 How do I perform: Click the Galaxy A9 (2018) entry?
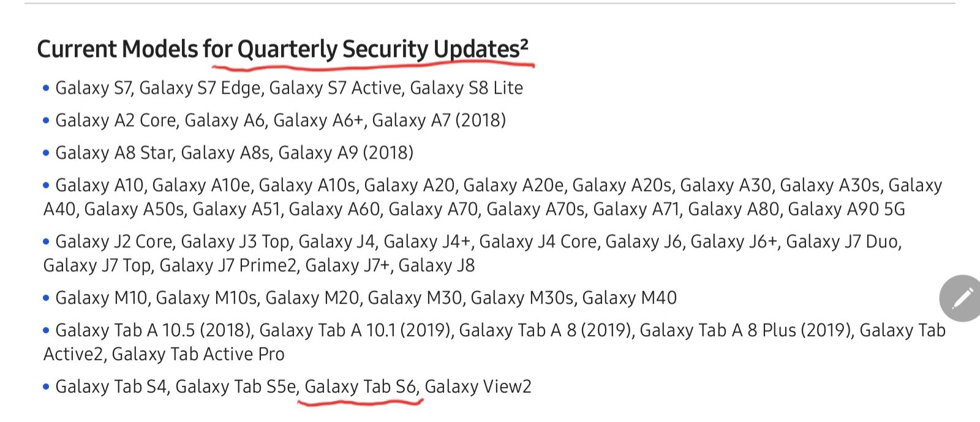pos(345,153)
